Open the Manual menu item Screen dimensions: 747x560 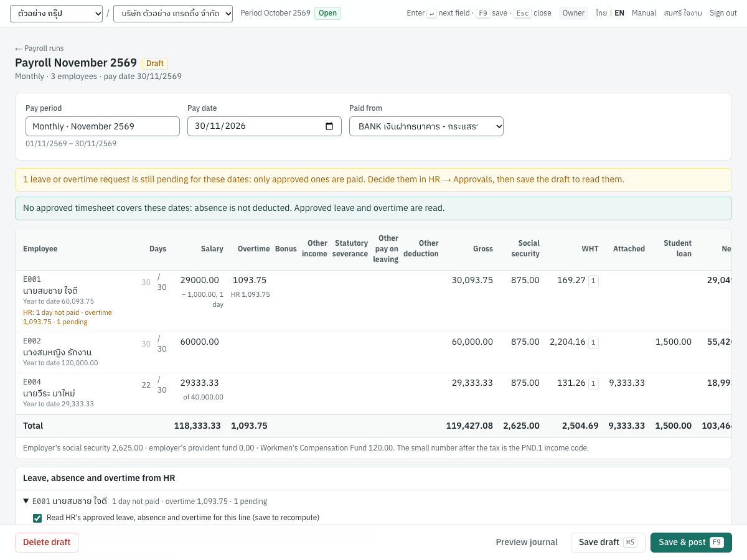click(x=644, y=13)
